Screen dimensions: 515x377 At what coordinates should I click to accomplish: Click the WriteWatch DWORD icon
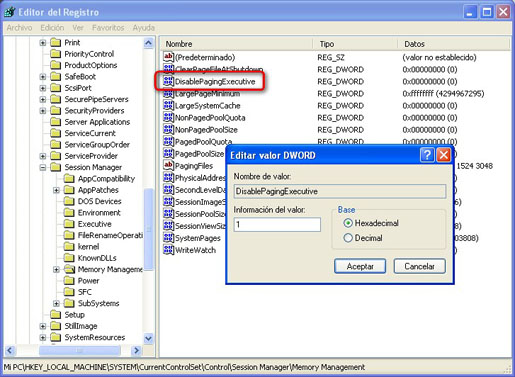point(169,250)
